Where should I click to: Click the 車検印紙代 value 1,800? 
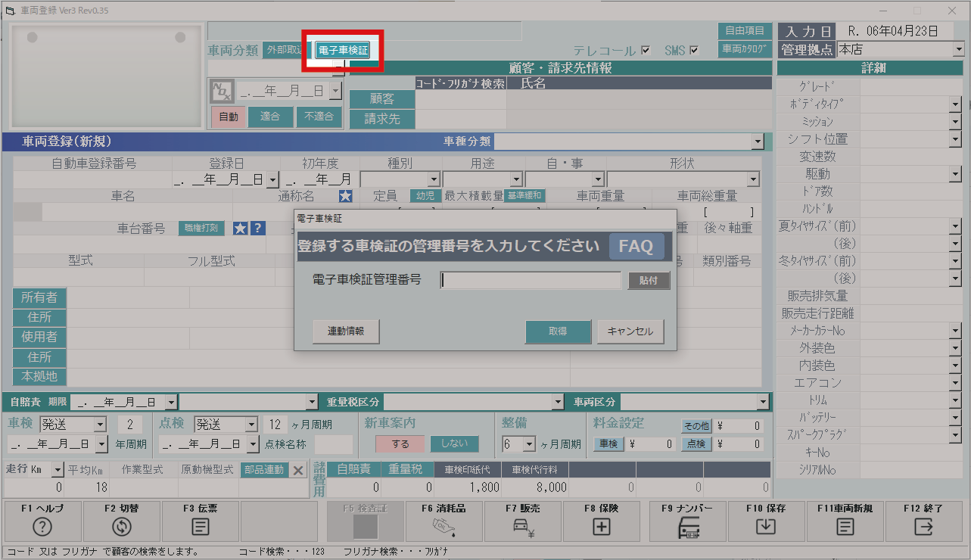pos(468,487)
